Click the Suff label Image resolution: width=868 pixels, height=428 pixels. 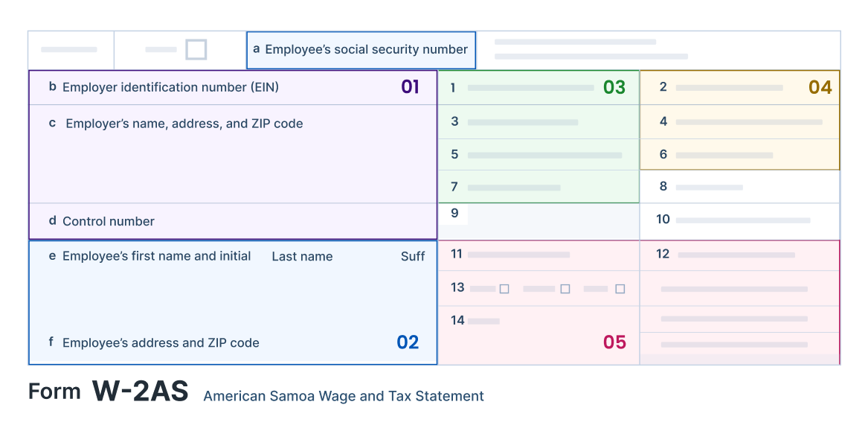click(x=413, y=256)
